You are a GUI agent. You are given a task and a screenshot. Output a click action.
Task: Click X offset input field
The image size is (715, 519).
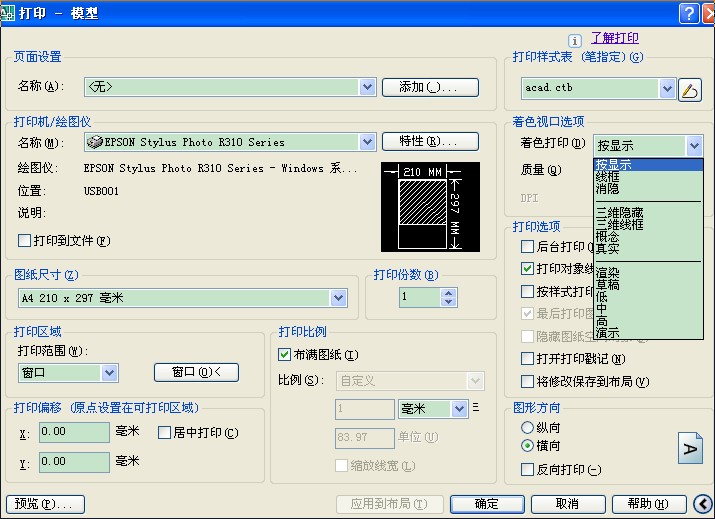[74, 432]
